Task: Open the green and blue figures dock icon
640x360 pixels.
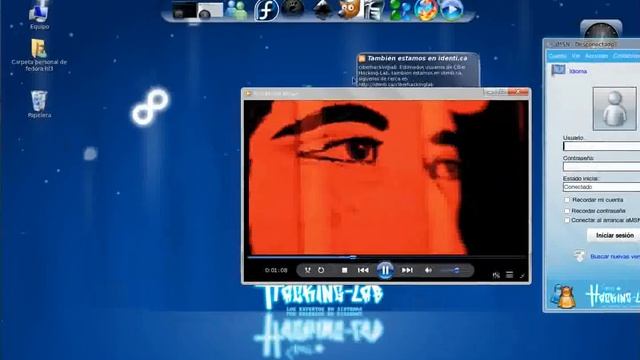Action: [x=400, y=10]
